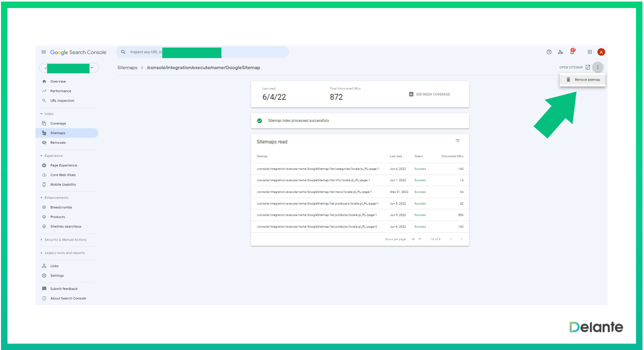Expand Security & Manual Actions section
The height and width of the screenshot is (350, 644).
pyautogui.click(x=65, y=240)
